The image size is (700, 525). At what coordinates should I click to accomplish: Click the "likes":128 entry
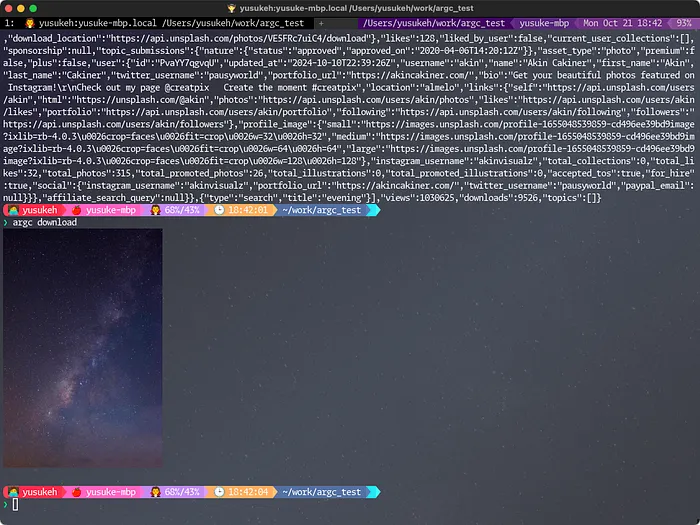pyautogui.click(x=408, y=38)
